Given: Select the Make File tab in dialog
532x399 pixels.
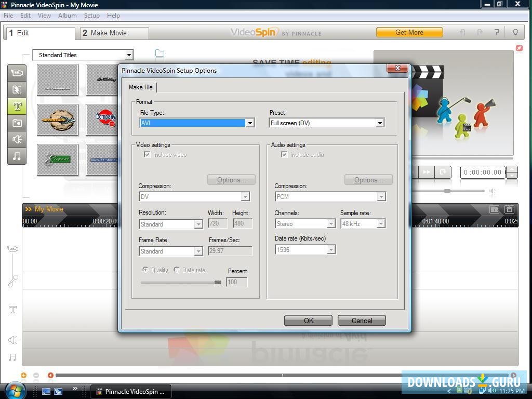Looking at the screenshot, I should pos(140,87).
